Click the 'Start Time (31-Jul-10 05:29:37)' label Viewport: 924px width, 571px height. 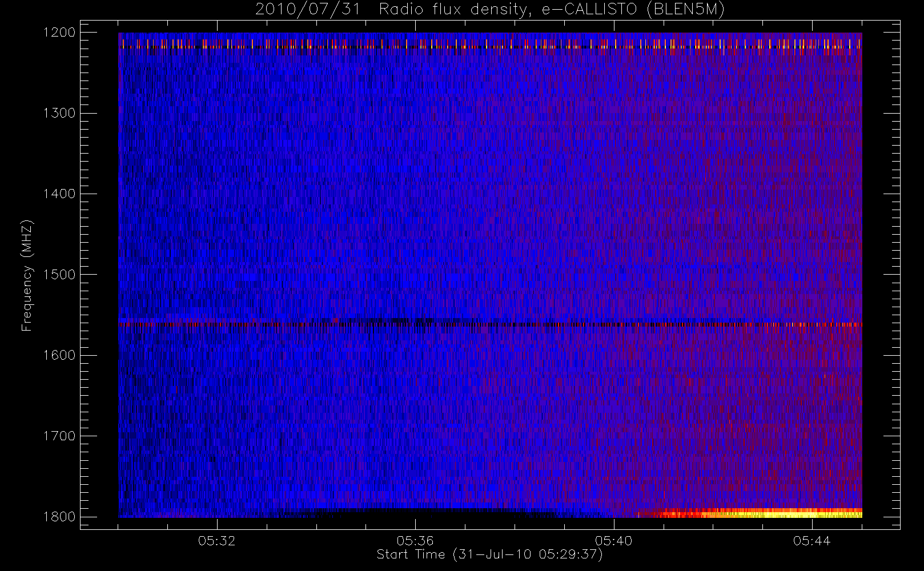(x=490, y=554)
